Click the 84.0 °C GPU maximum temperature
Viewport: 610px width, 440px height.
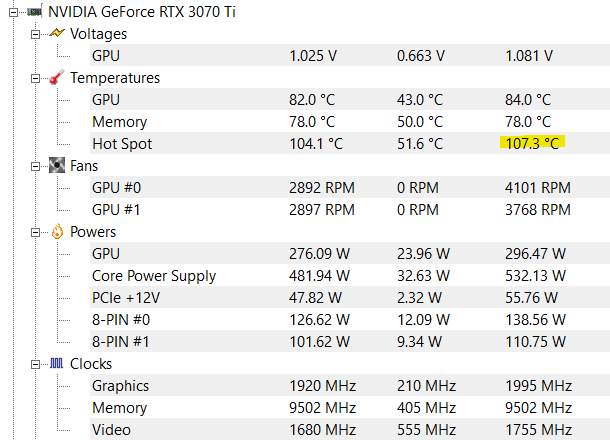click(528, 100)
